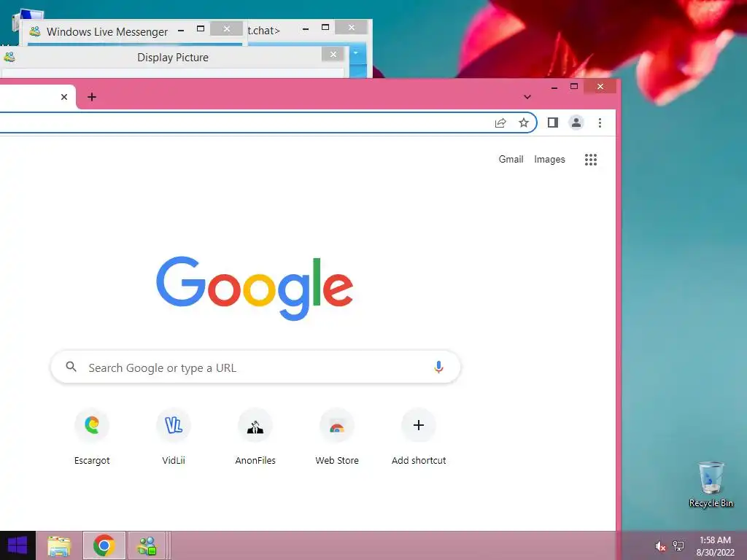Close the Chrome window
747x560 pixels.
600,87
